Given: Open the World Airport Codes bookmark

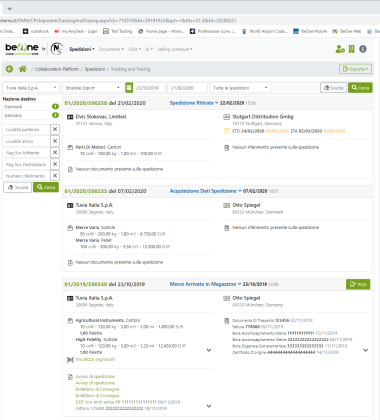Looking at the screenshot, I should coord(264,31).
